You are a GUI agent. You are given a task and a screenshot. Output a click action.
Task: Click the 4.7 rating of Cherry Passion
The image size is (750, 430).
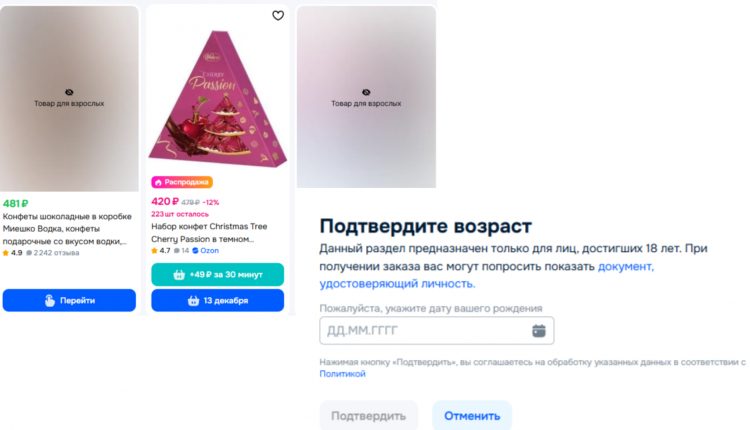[x=161, y=251]
